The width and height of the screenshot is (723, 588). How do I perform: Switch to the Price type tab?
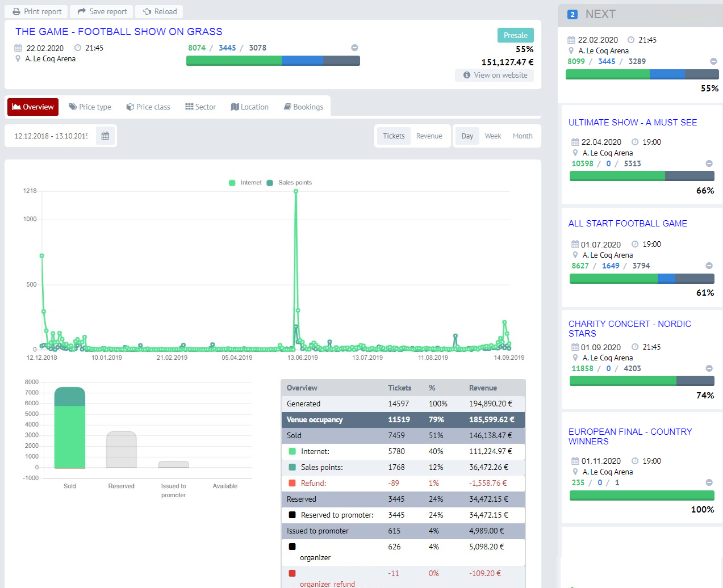[x=90, y=106]
